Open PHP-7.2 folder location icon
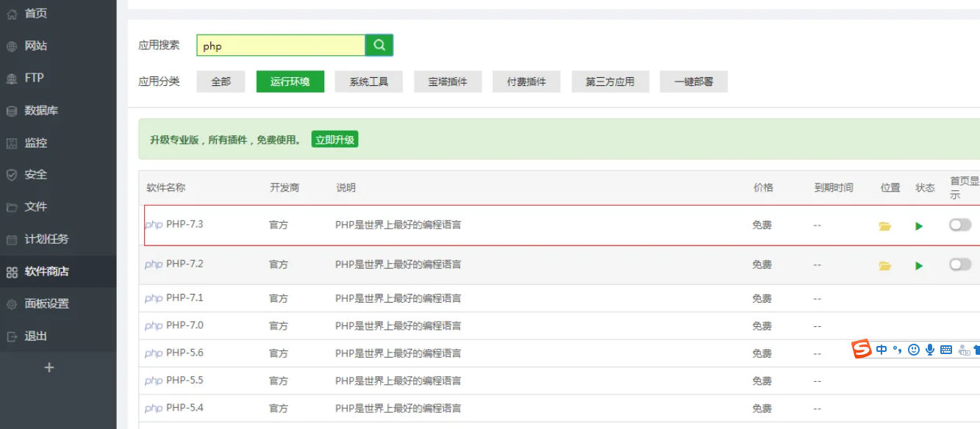 click(884, 266)
